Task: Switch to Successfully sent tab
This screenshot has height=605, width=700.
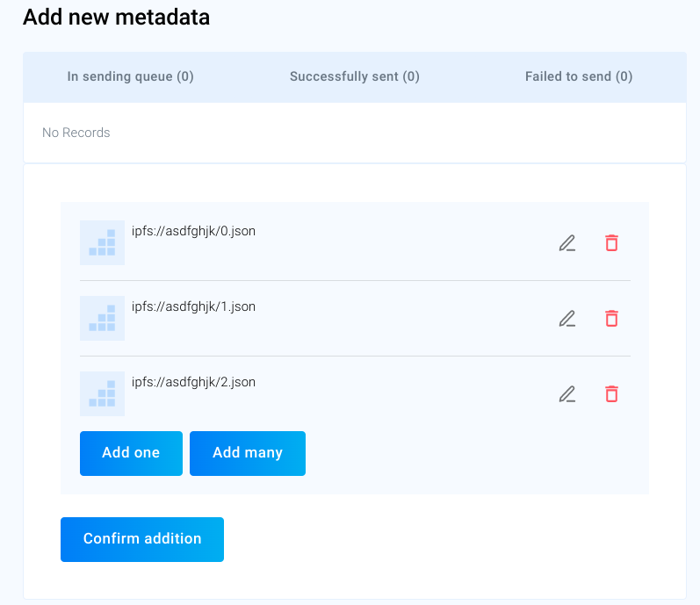Action: click(x=355, y=77)
